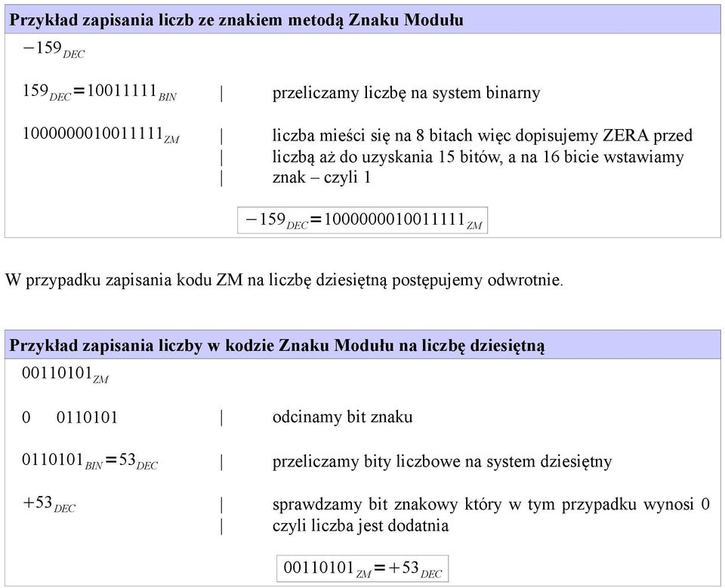Click the line 'znak – czyli 1'
Viewport: 725px width, 588px height.
(322, 177)
